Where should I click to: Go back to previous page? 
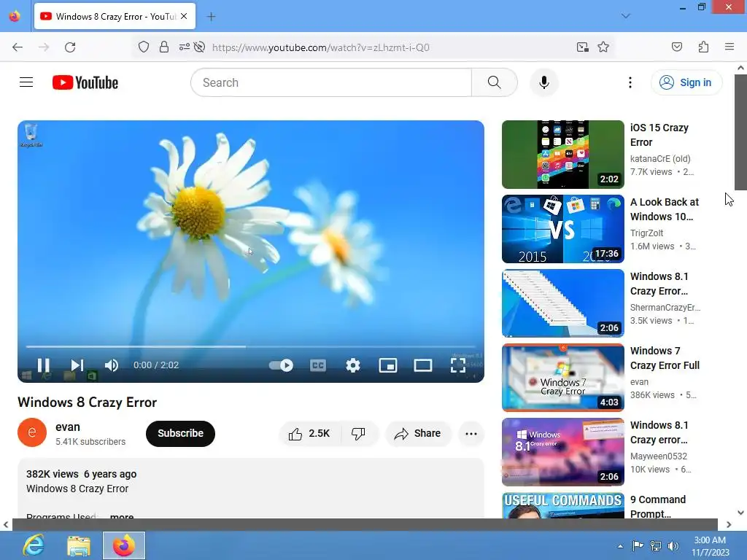18,47
